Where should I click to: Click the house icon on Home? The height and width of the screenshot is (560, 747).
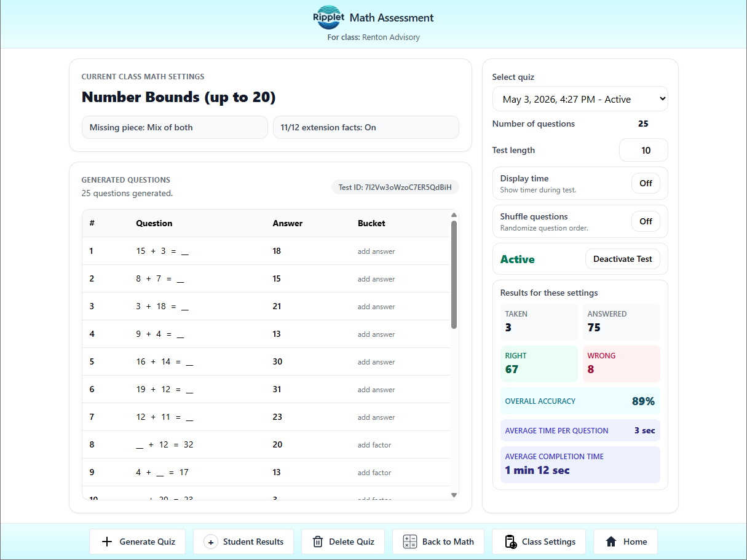coord(611,542)
